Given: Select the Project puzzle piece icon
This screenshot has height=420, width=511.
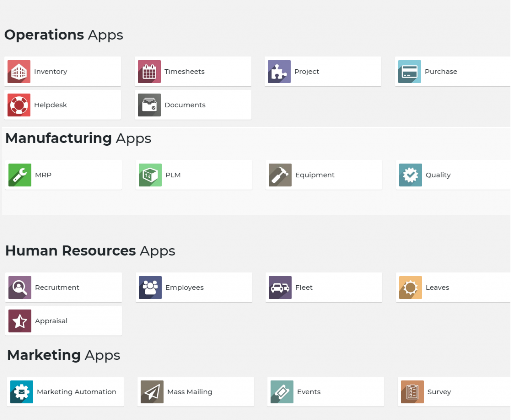Looking at the screenshot, I should coord(279,72).
